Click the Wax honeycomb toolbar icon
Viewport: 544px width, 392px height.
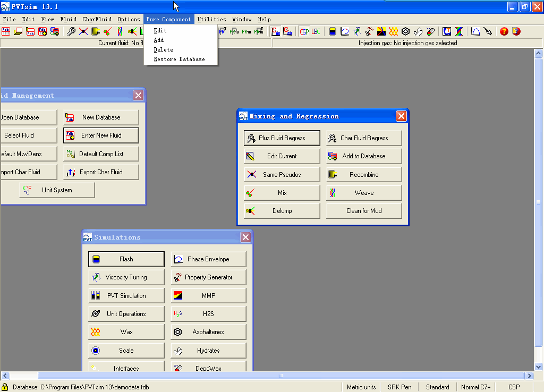coord(394,31)
